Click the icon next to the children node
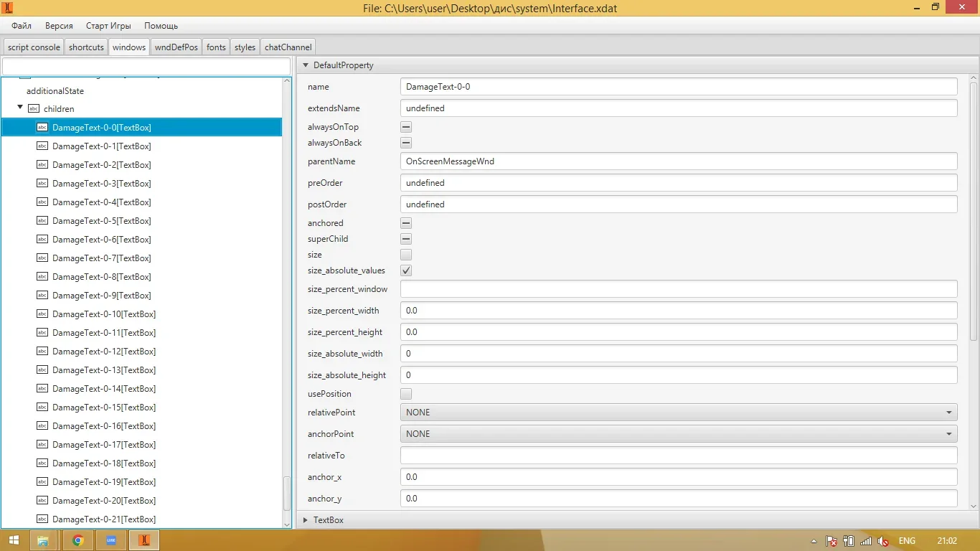This screenshot has width=980, height=551. (34, 109)
